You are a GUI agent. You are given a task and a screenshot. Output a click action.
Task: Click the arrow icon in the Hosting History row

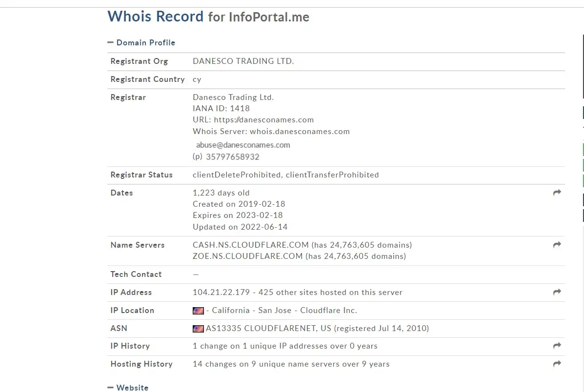(557, 363)
